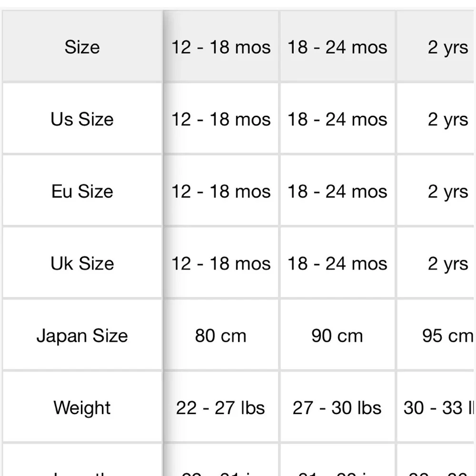Viewport: 476px width, 476px height.
Task: Click the 27 - 30 lbs weight cell
Action: (337, 407)
